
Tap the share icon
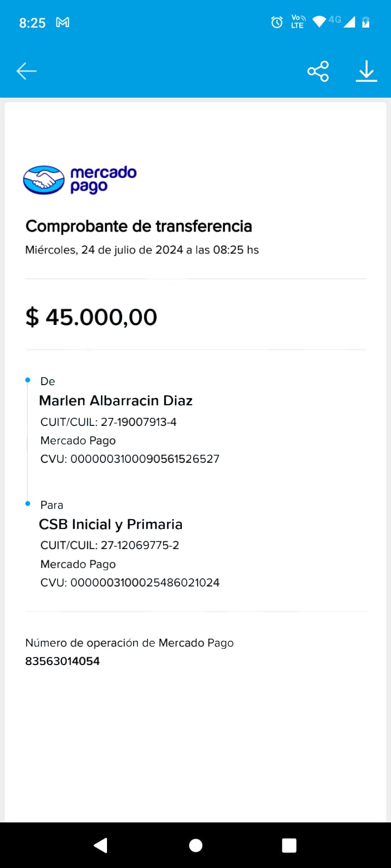(x=318, y=71)
